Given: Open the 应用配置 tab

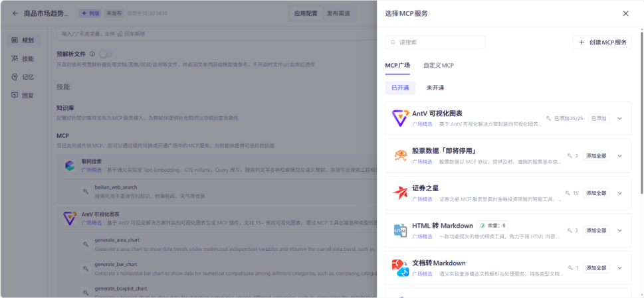Looking at the screenshot, I should pos(306,13).
